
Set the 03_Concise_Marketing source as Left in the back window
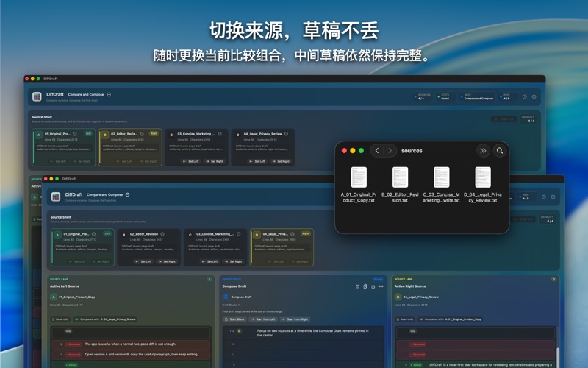[x=191, y=161]
